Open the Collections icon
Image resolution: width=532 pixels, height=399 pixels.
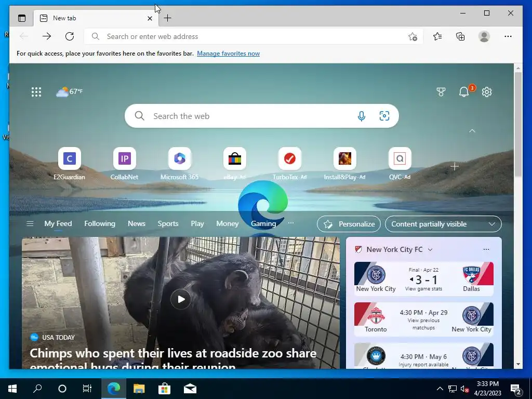pos(460,36)
